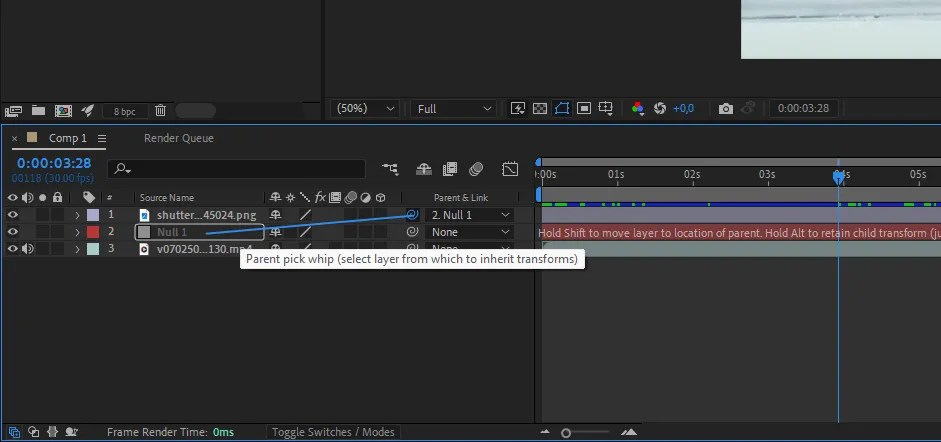Open Null 1 parent dropdown set to None
Image resolution: width=941 pixels, height=442 pixels.
470,231
